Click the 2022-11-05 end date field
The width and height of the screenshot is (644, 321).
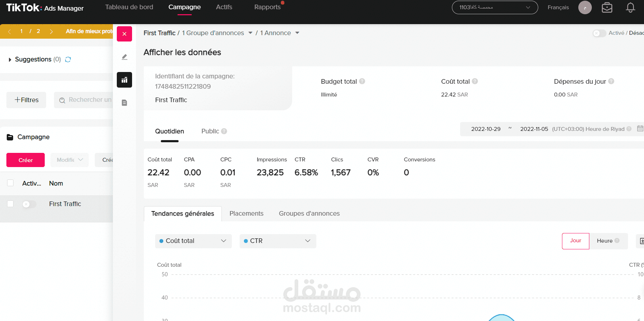(x=534, y=129)
